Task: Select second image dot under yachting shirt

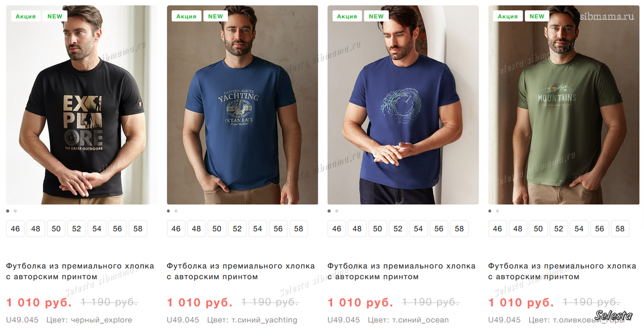Action: pyautogui.click(x=176, y=211)
